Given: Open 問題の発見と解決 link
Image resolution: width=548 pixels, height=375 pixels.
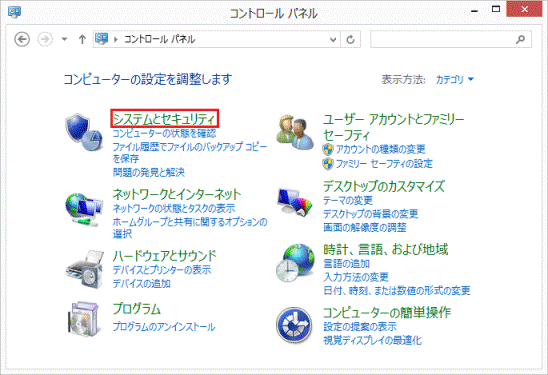Looking at the screenshot, I should [x=149, y=172].
